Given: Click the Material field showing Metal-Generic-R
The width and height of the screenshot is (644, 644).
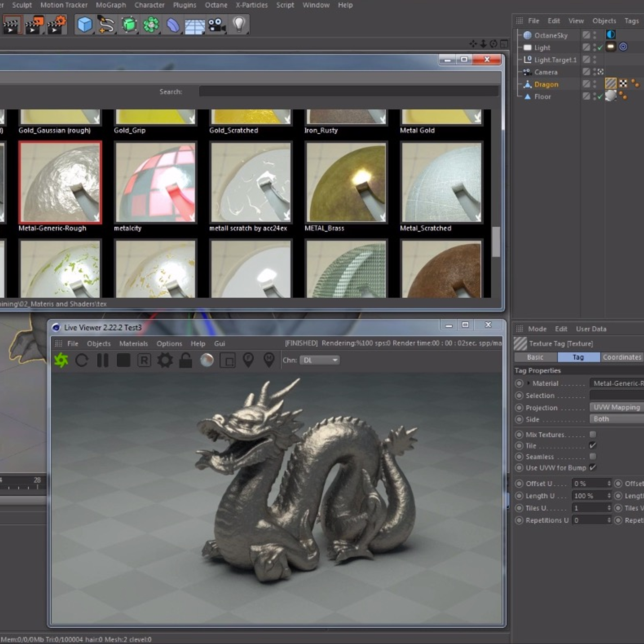Looking at the screenshot, I should [x=617, y=383].
